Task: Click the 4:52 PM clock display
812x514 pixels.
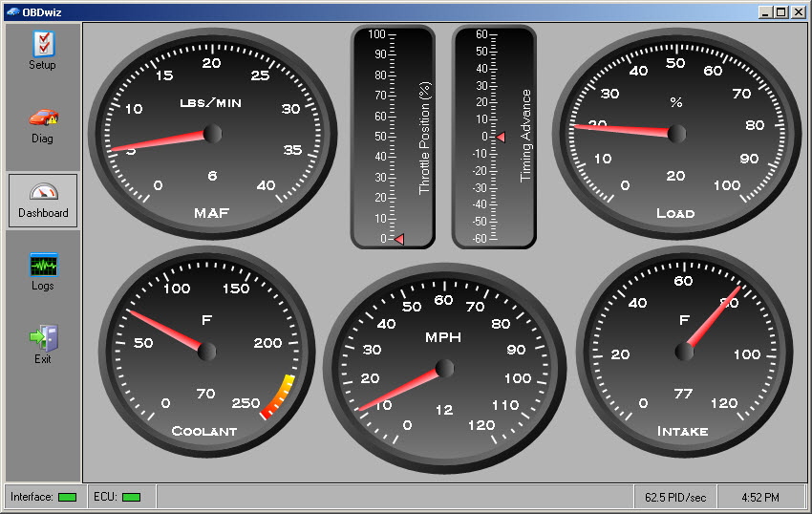Action: pyautogui.click(x=760, y=497)
